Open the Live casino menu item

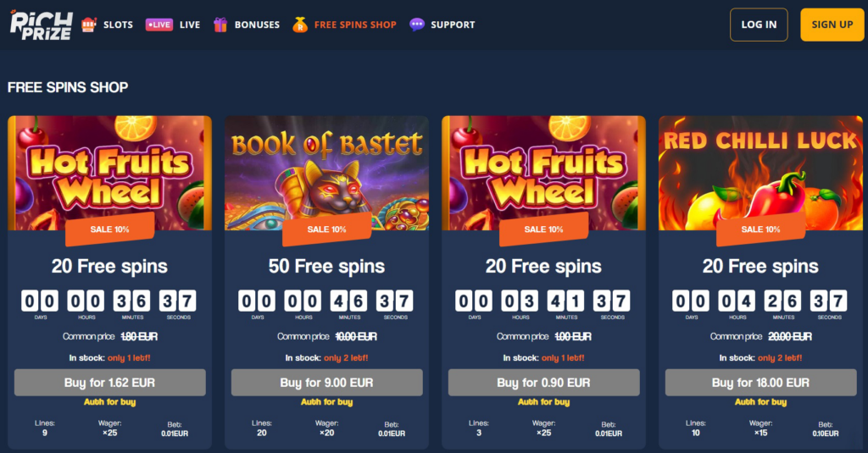[x=190, y=25]
